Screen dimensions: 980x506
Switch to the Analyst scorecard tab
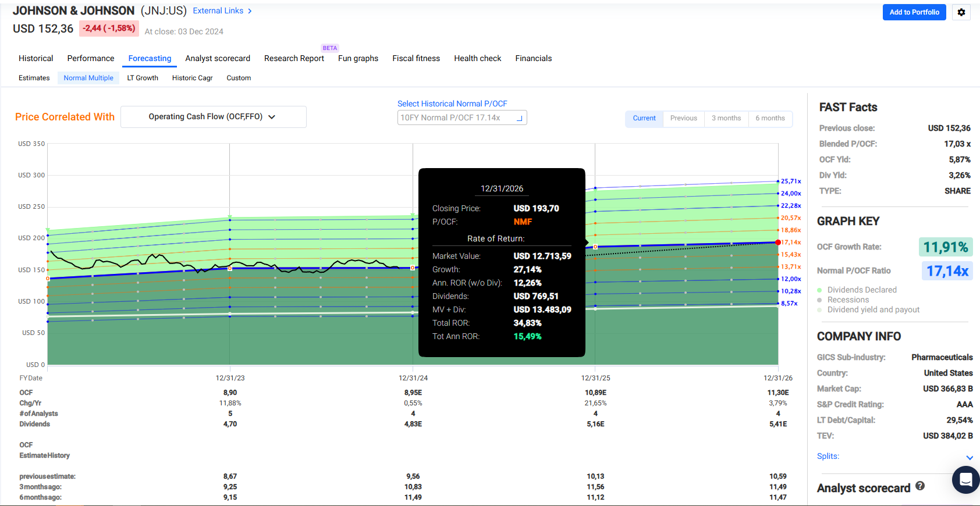pyautogui.click(x=218, y=58)
